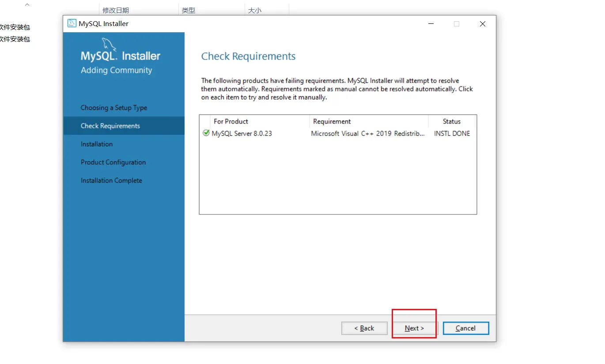
Task: Select the Installation Complete step
Action: [111, 180]
